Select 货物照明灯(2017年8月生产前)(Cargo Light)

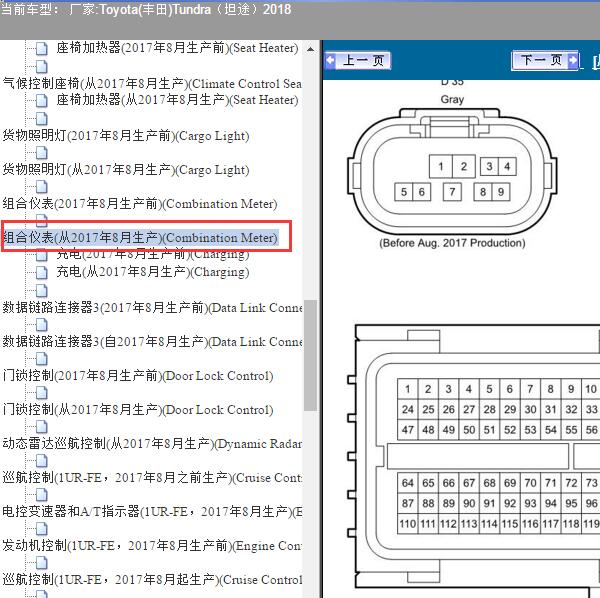[126, 136]
